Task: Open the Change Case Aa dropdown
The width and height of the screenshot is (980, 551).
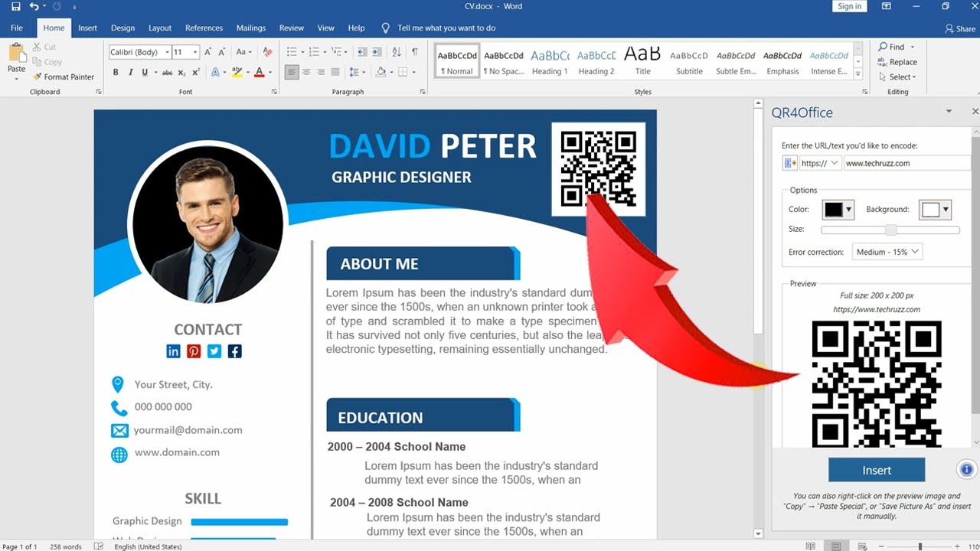Action: click(243, 52)
